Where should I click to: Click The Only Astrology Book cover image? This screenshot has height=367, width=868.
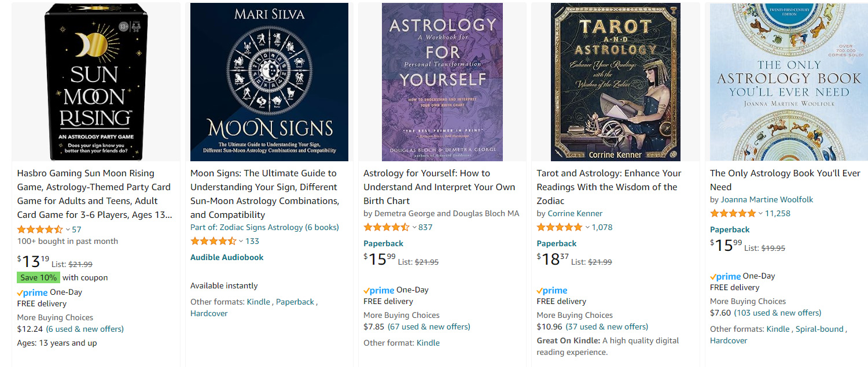pos(789,82)
